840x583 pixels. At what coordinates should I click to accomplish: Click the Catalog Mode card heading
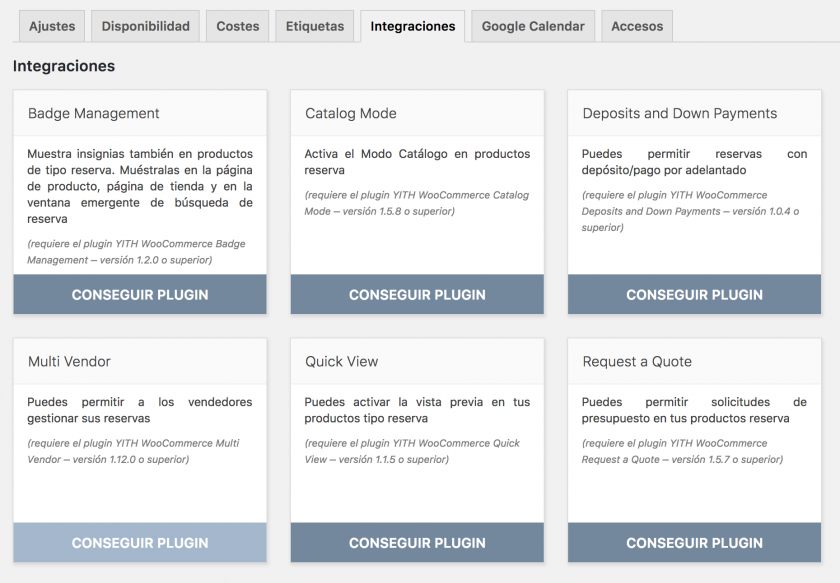351,114
